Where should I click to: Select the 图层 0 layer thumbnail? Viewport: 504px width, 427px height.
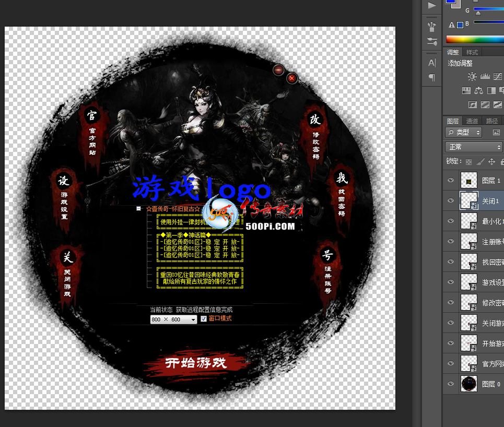(x=469, y=384)
